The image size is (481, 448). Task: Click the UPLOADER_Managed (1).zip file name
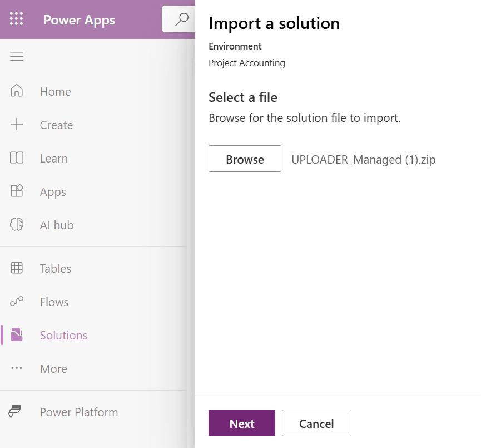364,159
